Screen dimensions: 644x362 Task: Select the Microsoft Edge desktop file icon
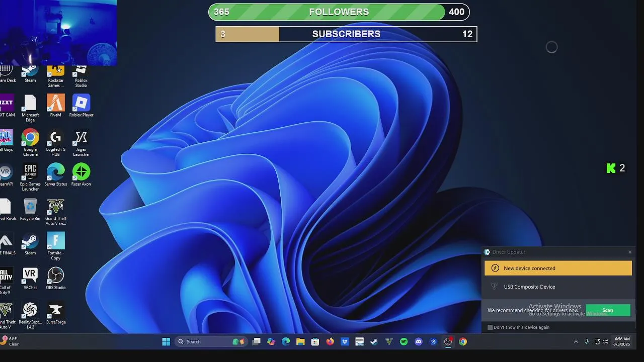30,109
